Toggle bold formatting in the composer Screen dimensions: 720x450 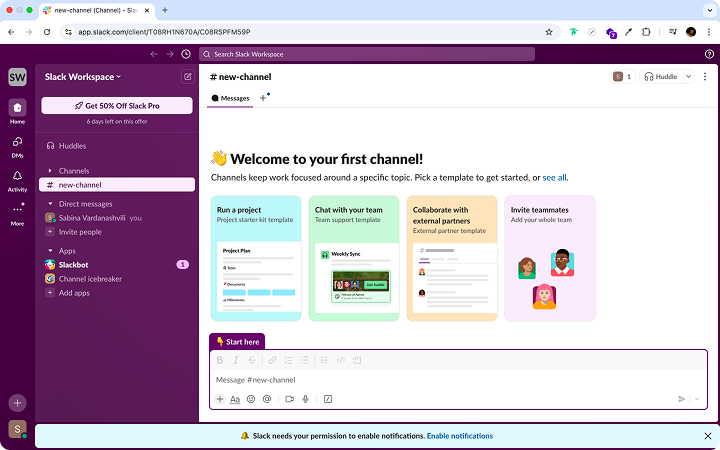220,360
